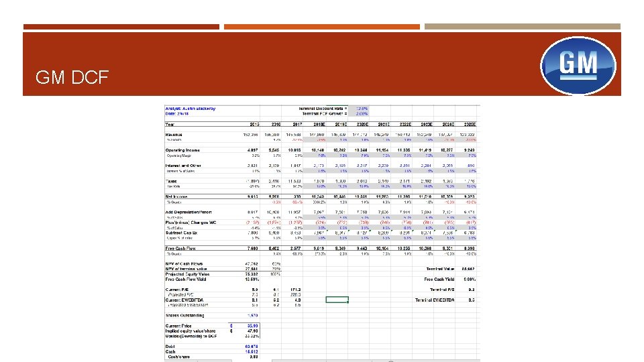Image resolution: width=644 pixels, height=362 pixels.
Task: Select the Taxes row label
Action: point(171,181)
